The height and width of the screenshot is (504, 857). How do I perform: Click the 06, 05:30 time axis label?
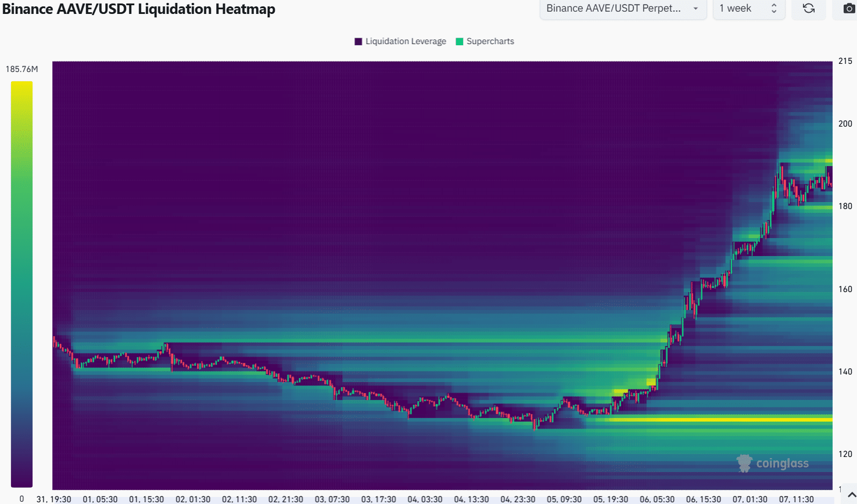657,499
